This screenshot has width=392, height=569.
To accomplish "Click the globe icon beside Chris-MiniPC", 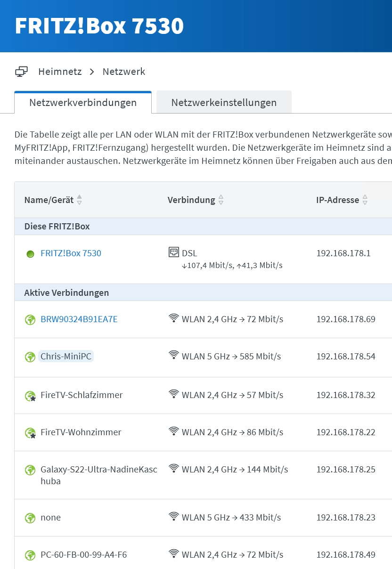I will click(x=30, y=357).
